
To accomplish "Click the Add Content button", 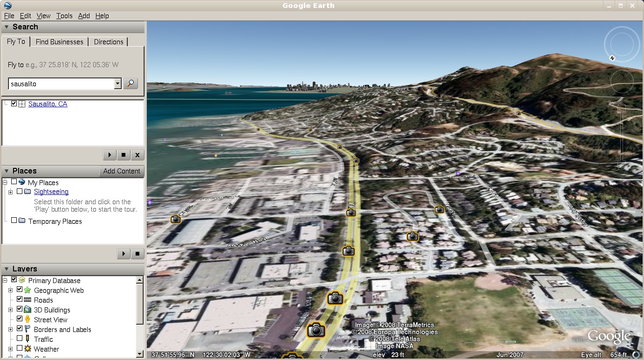I will [122, 171].
